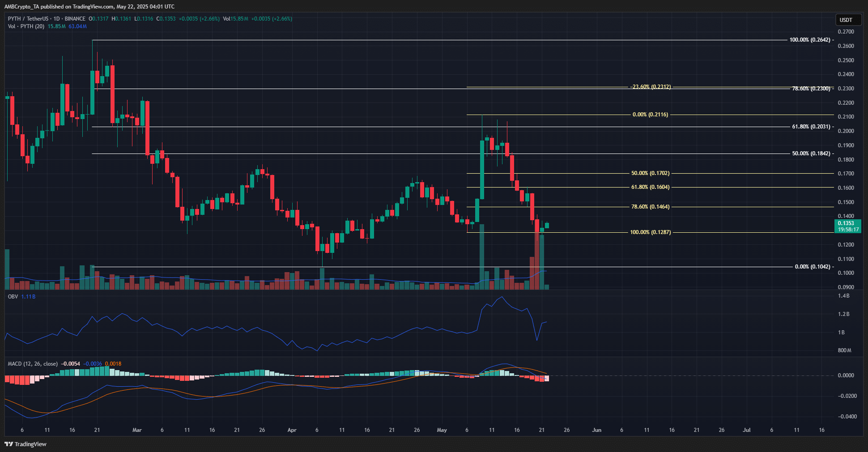
Task: Click the Jun date axis label
Action: [x=596, y=430]
